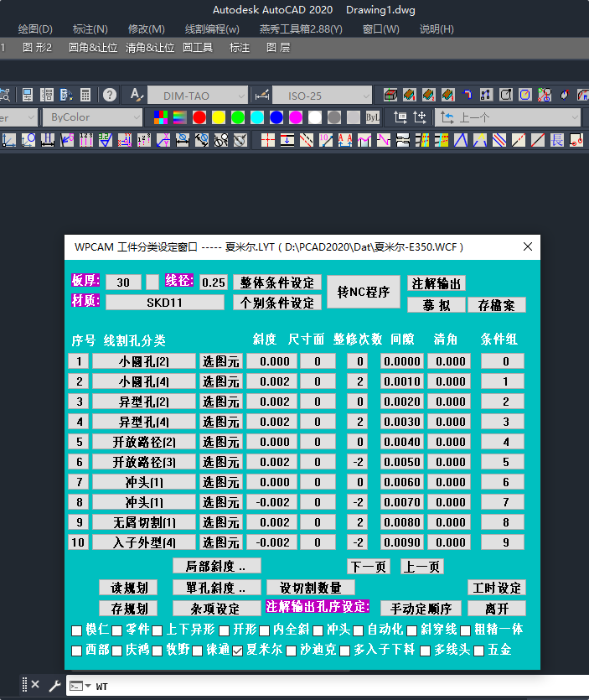This screenshot has width=589, height=700.
Task: Open the 燕秀工具箱2.88(Y) menu
Action: coord(301,29)
